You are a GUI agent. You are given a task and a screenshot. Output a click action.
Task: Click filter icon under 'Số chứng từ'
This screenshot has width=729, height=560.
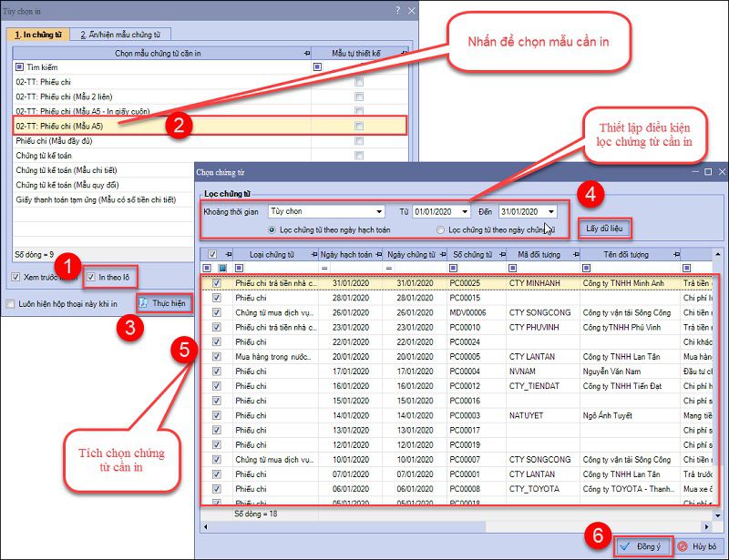coord(453,268)
